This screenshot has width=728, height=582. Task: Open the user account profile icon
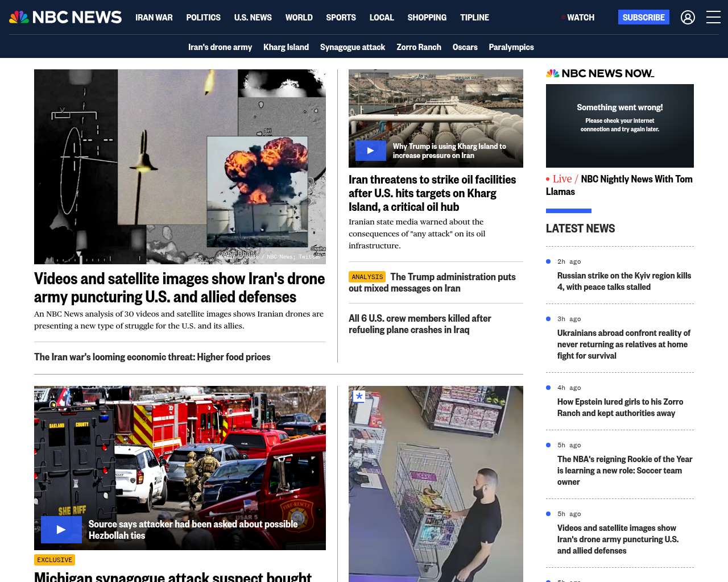click(688, 18)
